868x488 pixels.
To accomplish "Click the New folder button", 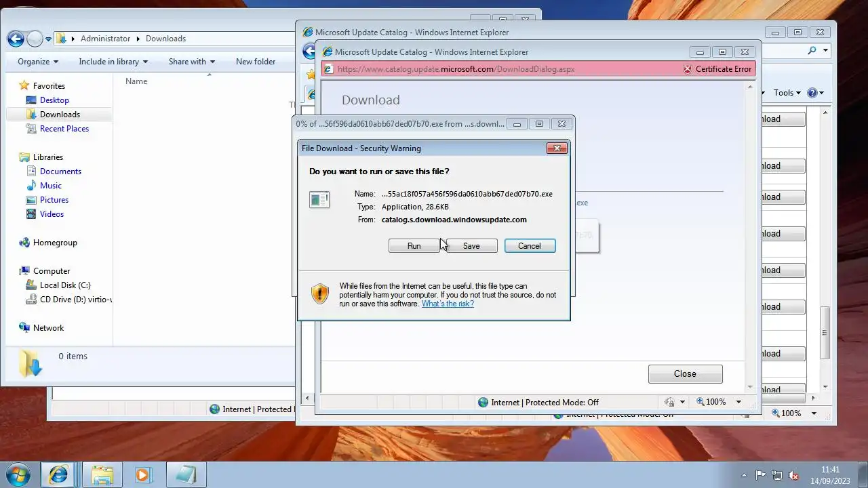I will (256, 62).
